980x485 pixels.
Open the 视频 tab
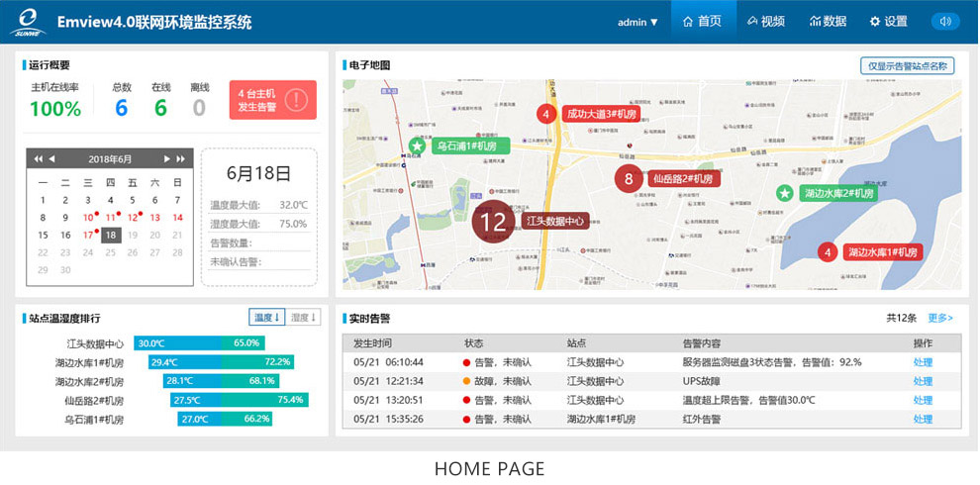click(x=765, y=22)
